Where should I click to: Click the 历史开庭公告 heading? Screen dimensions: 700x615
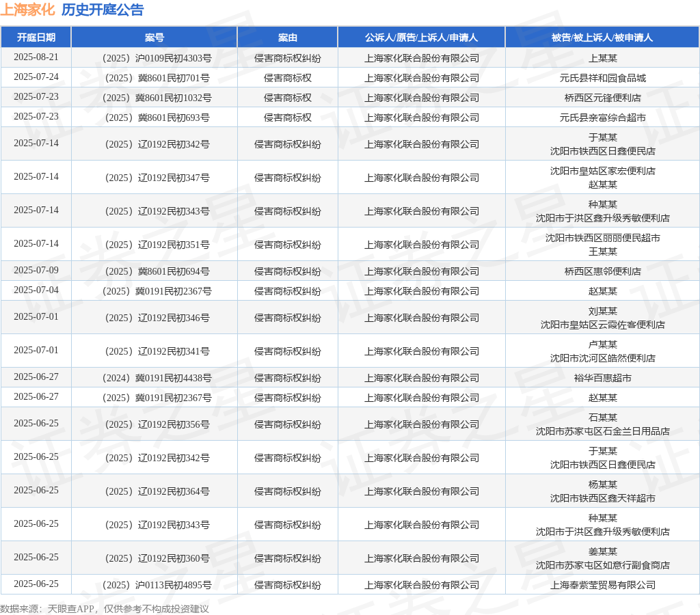(103, 10)
